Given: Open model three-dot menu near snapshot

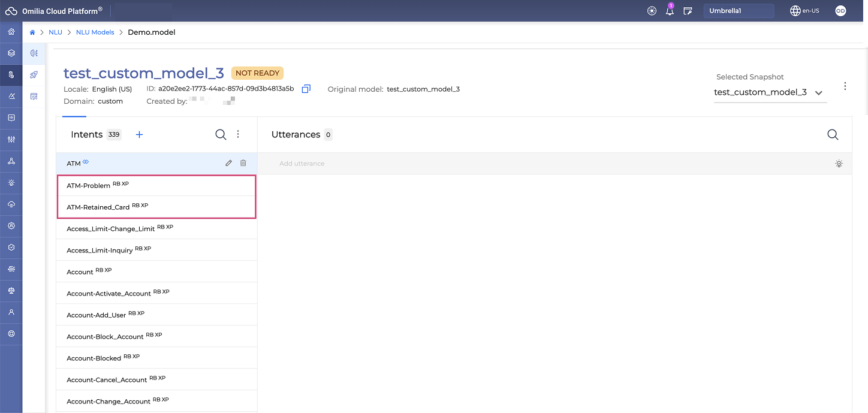Looking at the screenshot, I should click(845, 86).
